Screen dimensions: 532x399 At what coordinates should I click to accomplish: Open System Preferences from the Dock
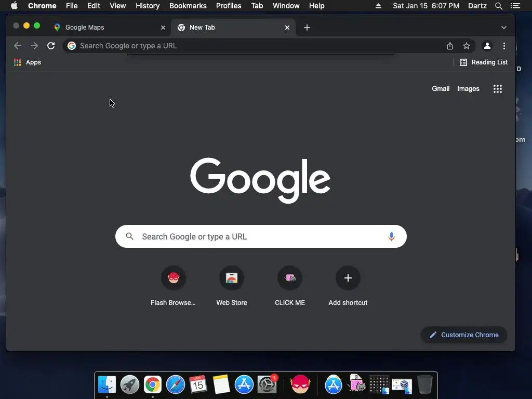[x=267, y=384]
